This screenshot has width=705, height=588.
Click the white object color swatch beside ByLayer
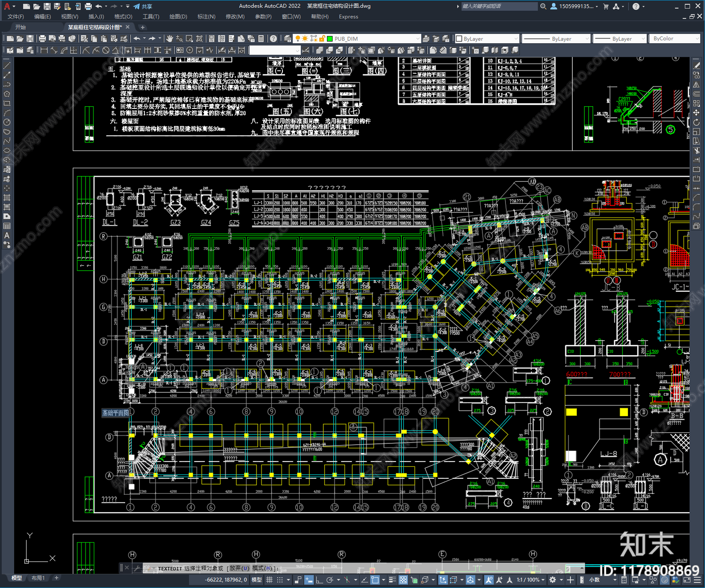(459, 39)
